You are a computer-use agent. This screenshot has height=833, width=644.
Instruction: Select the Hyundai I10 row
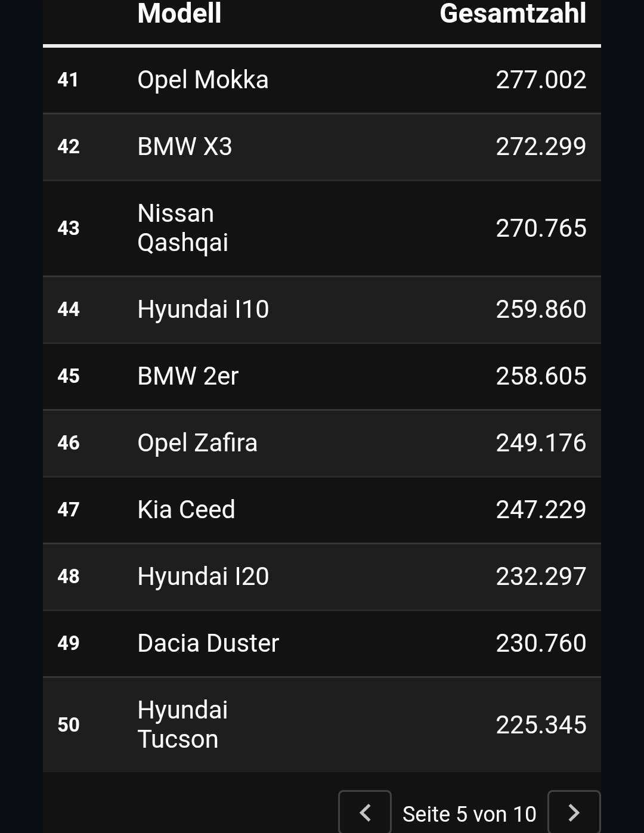click(x=322, y=309)
